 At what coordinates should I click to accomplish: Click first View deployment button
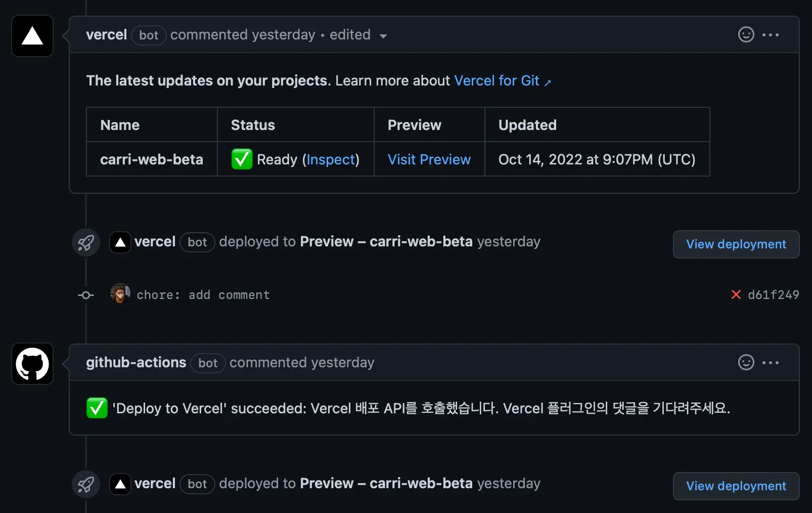click(x=736, y=244)
